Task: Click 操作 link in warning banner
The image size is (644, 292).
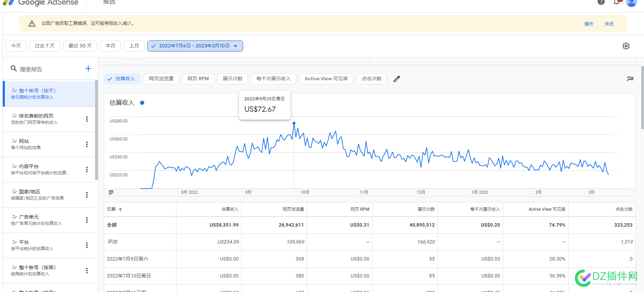Action: (x=589, y=24)
